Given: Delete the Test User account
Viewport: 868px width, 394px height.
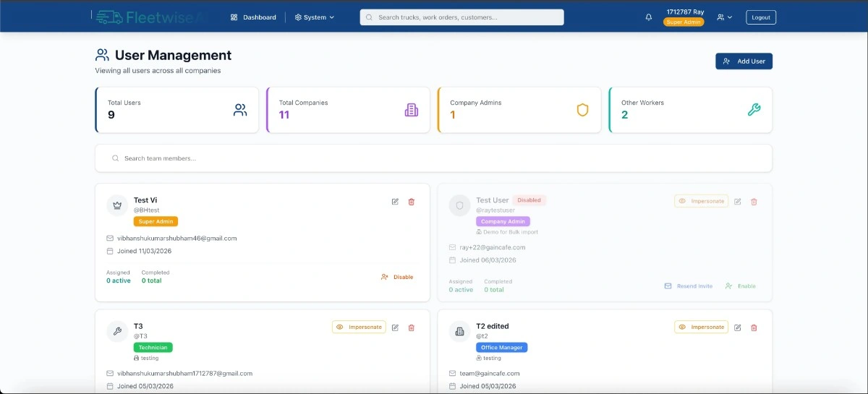Looking at the screenshot, I should (754, 202).
